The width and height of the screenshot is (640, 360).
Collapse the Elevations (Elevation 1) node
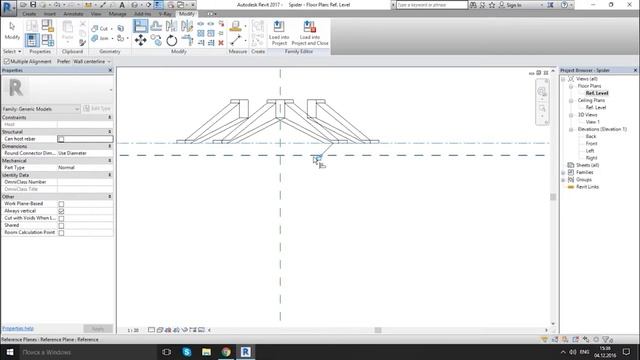[571, 129]
